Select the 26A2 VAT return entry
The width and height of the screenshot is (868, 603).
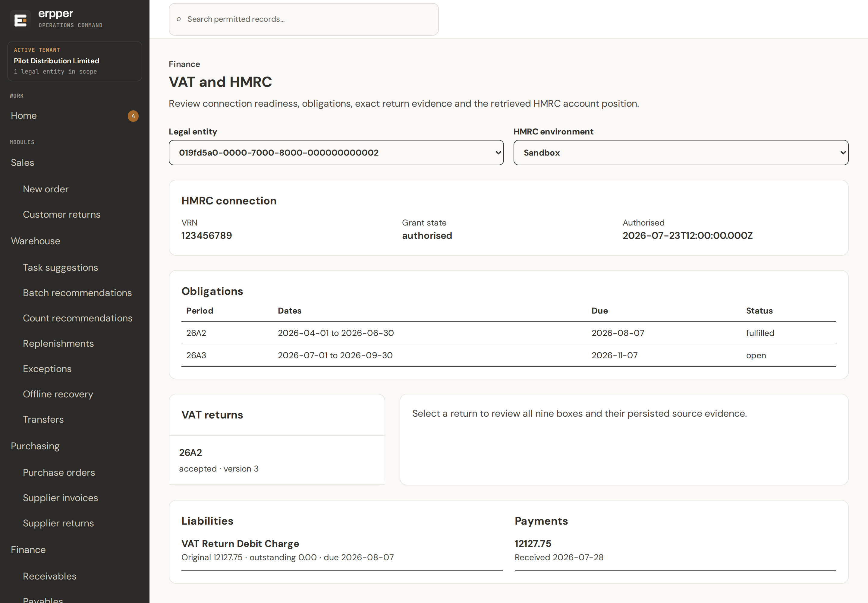277,460
